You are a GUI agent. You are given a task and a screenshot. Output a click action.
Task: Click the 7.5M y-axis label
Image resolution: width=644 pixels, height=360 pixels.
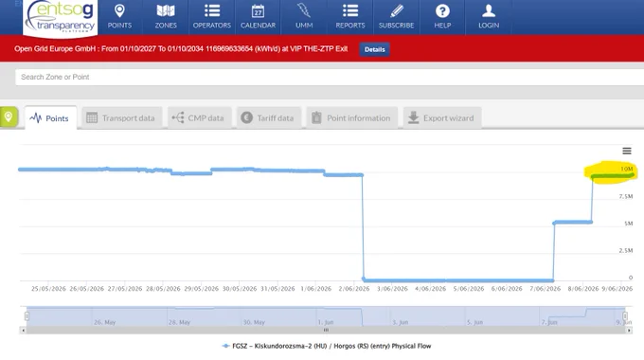pos(626,196)
